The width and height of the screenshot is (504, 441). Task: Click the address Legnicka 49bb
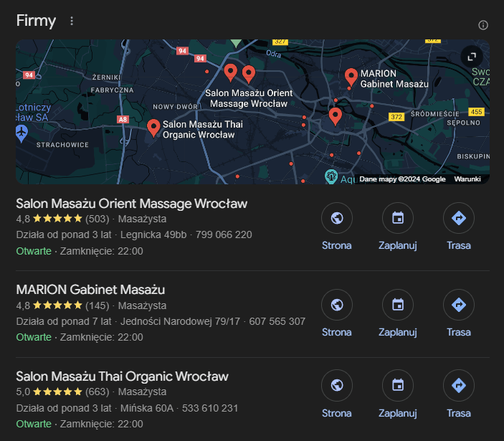(153, 235)
